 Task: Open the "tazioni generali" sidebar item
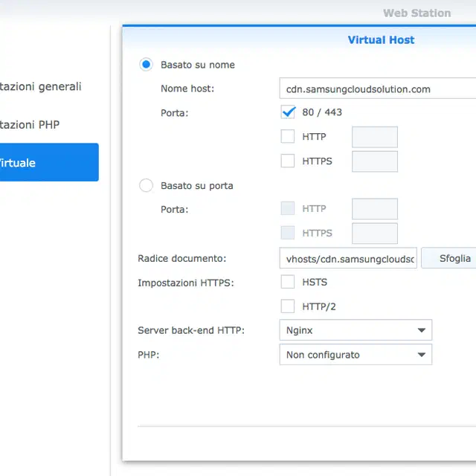tap(41, 86)
